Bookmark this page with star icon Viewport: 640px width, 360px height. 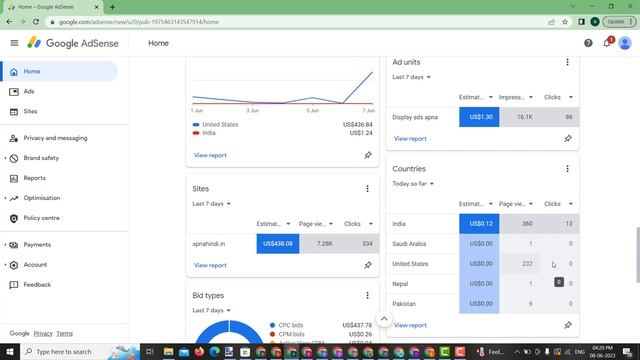(x=565, y=22)
